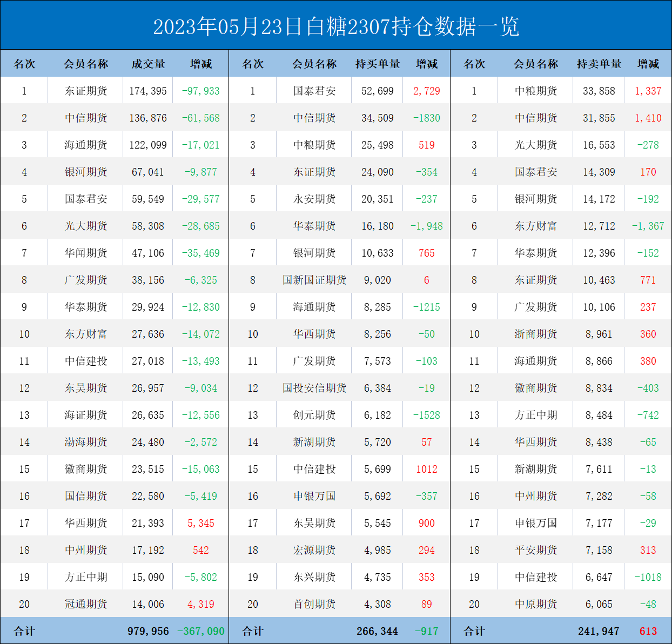672x644 pixels.
Task: Click the change value '-742'
Action: click(x=648, y=415)
